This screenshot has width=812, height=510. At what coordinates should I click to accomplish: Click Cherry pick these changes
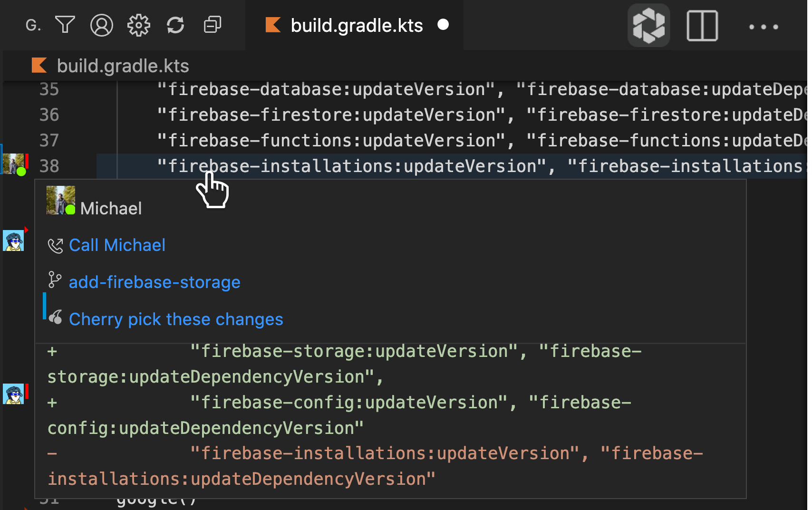(176, 319)
